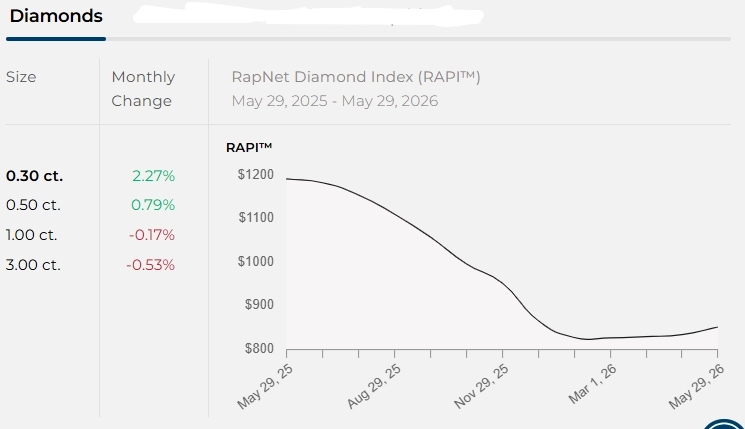
Task: Open the Diamonds tab
Action: pyautogui.click(x=56, y=16)
